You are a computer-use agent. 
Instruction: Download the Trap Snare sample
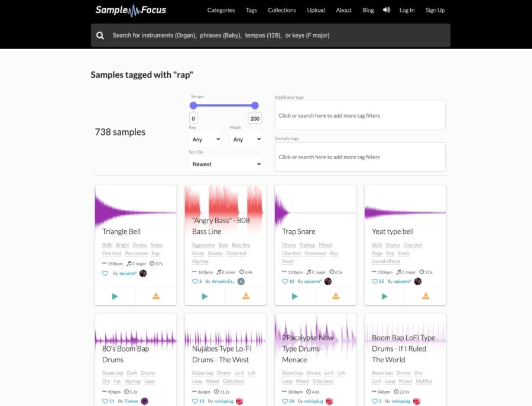point(336,296)
